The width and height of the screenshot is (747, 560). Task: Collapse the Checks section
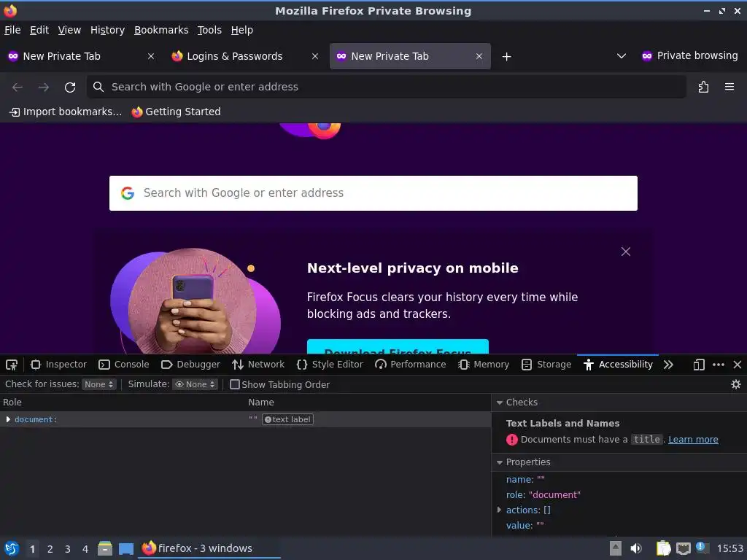499,402
